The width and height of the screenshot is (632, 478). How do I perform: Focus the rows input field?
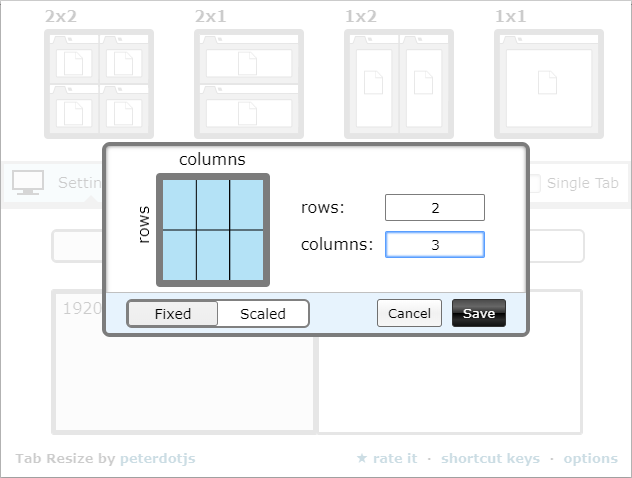(x=435, y=208)
